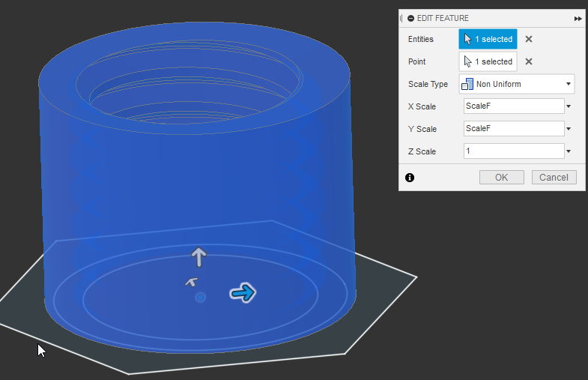This screenshot has height=380, width=588.
Task: Click the small Y-axis scale arrow manipulator
Action: [192, 282]
